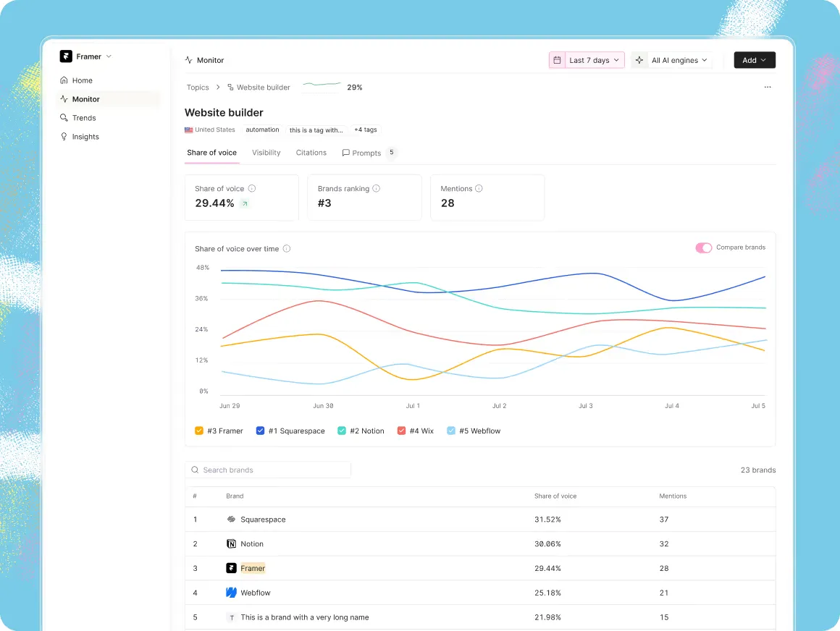Click the 'this is a tag with...' tag

point(316,130)
